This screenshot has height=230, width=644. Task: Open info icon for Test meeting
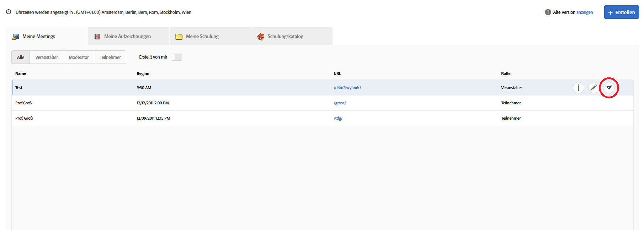(x=578, y=88)
